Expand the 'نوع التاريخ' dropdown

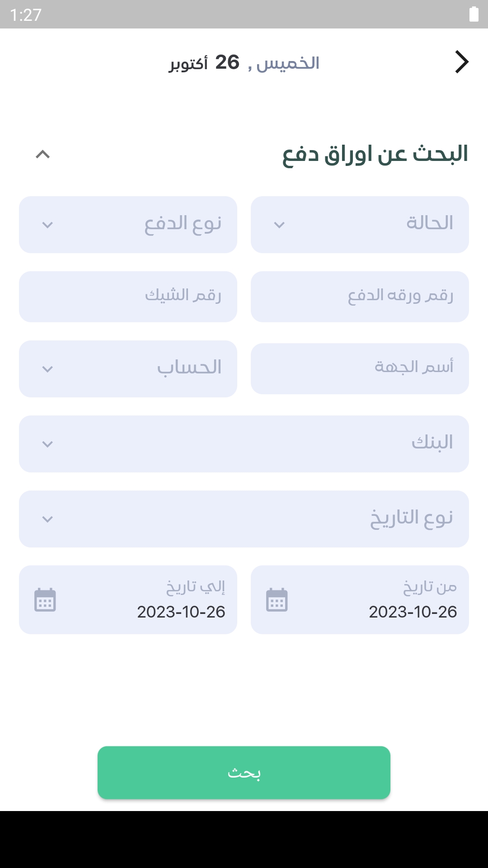tap(244, 519)
